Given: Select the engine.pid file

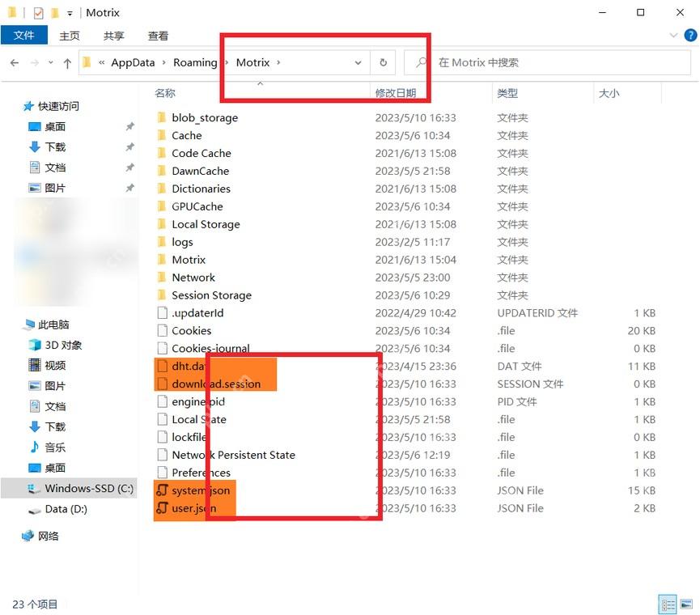Looking at the screenshot, I should 198,401.
